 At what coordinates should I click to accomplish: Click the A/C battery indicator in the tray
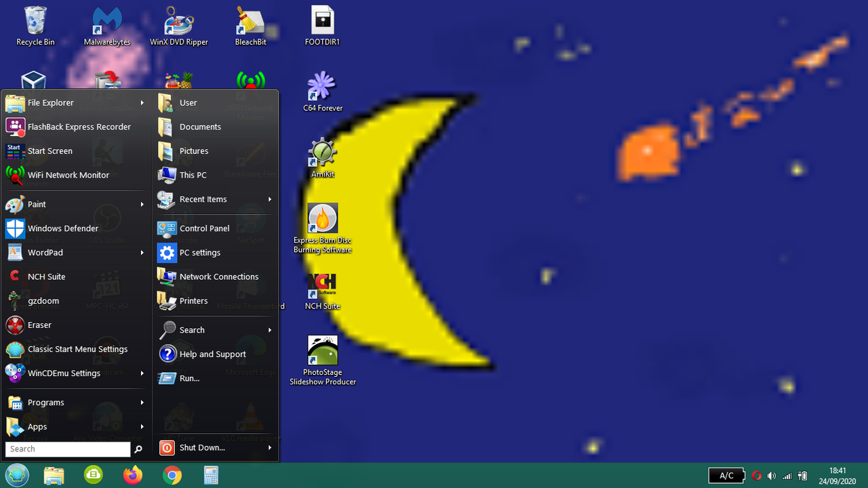(x=727, y=476)
